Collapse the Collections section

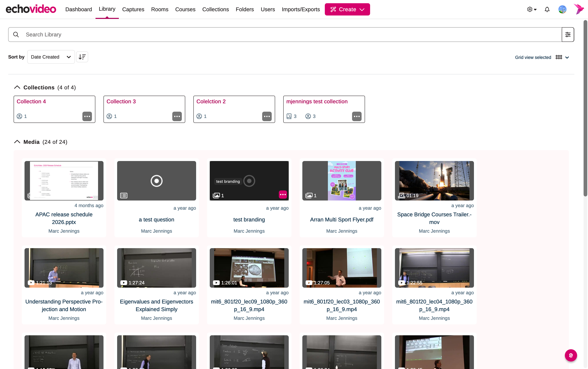click(17, 87)
